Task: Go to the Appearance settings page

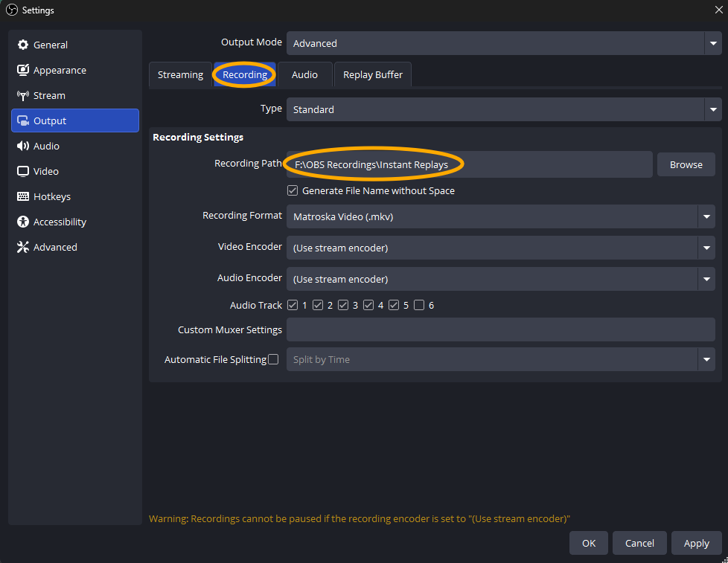Action: [75, 70]
